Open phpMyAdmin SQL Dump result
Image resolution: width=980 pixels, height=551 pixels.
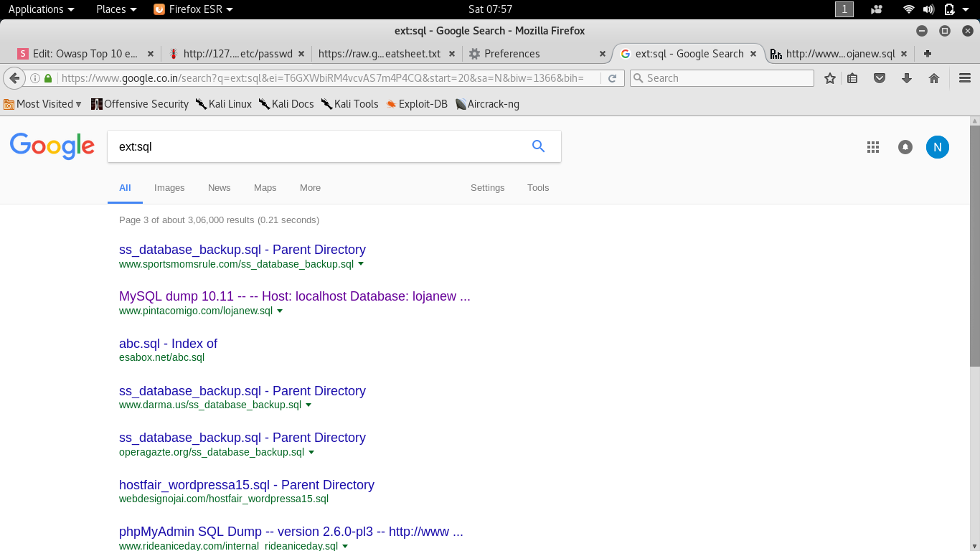coord(291,532)
